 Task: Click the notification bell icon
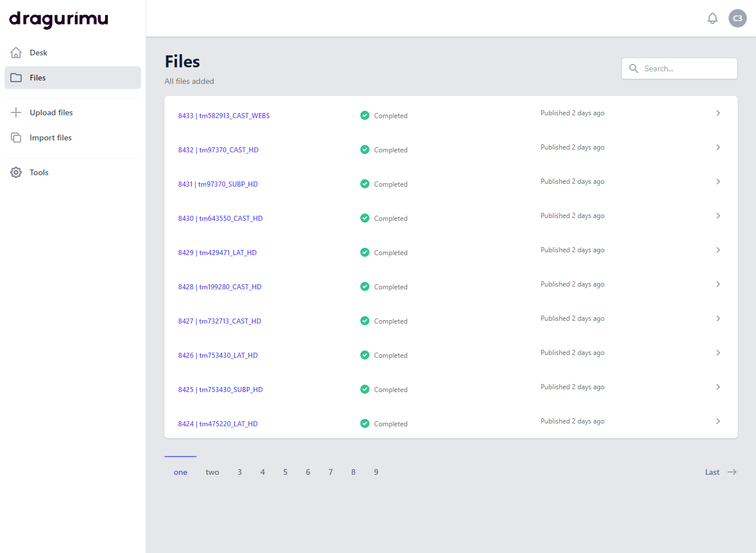tap(712, 18)
